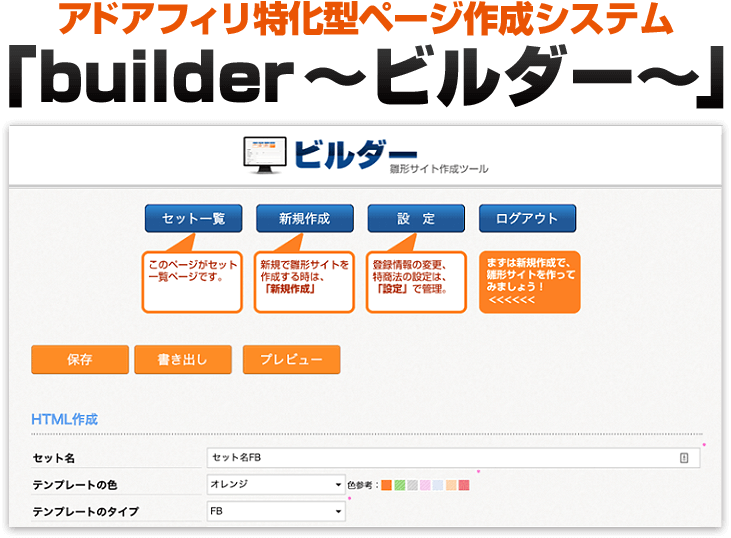Open the プレビュー preview

click(291, 359)
